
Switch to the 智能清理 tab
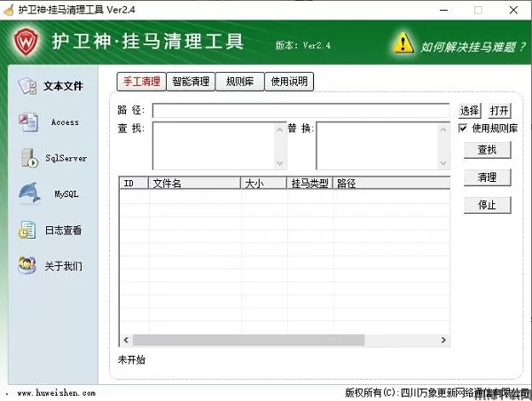click(x=191, y=82)
